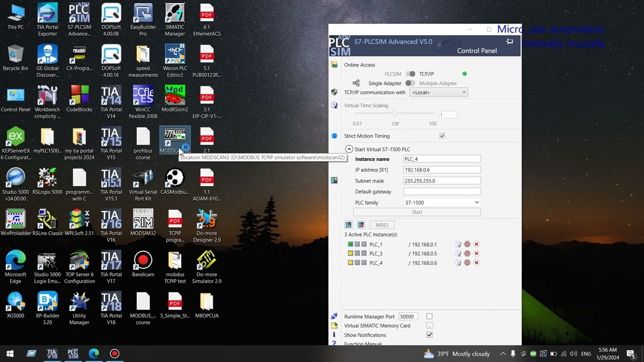Select PLC_4 in active instances list
This screenshot has height=362, width=644.
tap(376, 262)
